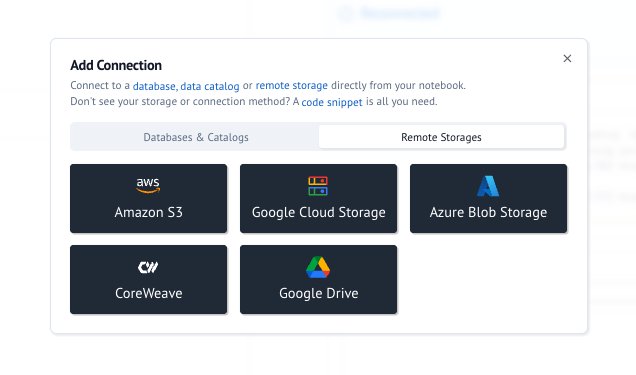
Task: Choose the Google Drive label
Action: [318, 294]
